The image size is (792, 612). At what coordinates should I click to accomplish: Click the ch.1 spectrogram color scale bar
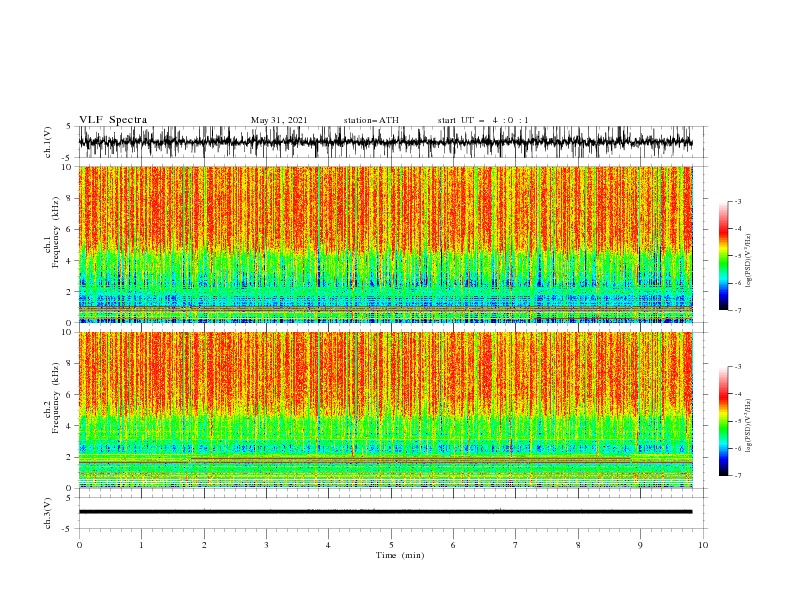click(723, 256)
